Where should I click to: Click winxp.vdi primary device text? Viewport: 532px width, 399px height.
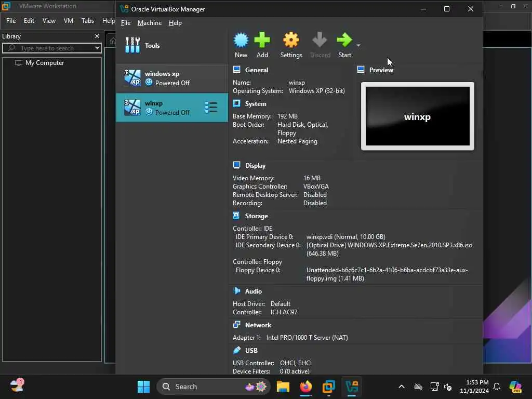345,237
